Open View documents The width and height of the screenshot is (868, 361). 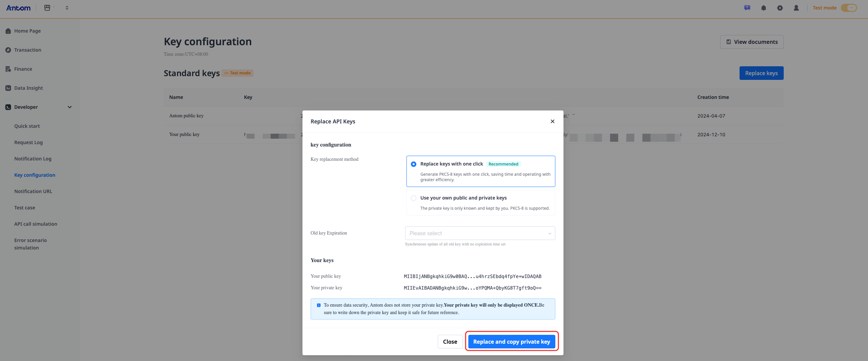(751, 41)
